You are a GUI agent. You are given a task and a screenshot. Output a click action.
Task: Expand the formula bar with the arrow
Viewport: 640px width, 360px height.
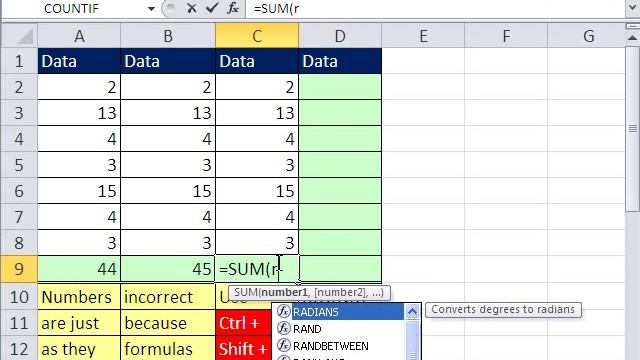pos(632,9)
